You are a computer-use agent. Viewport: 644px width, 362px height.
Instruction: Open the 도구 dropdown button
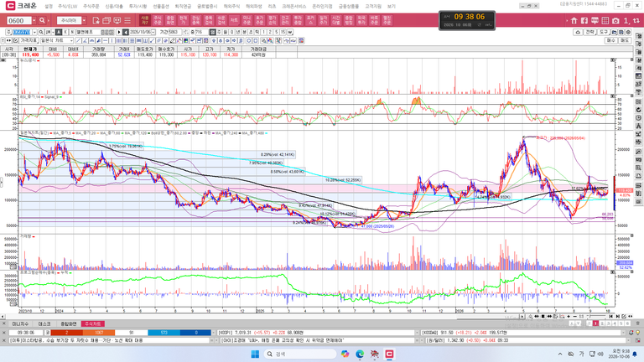604,32
